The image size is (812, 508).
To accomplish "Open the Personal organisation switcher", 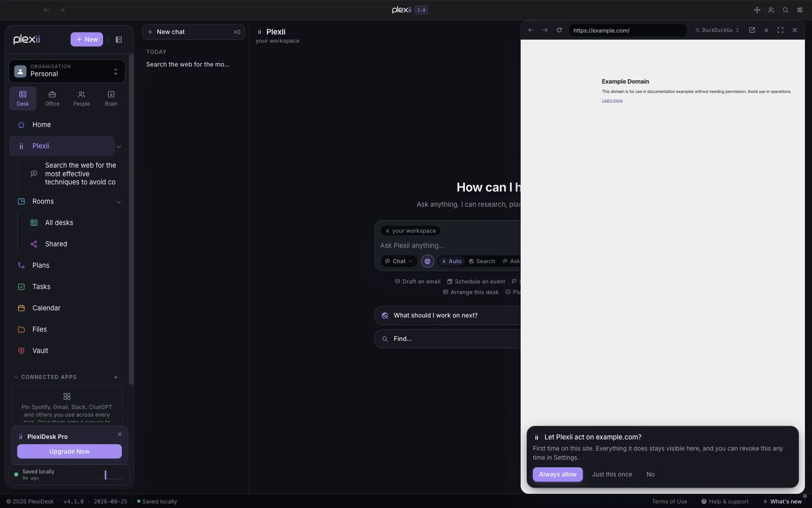I will 67,72.
